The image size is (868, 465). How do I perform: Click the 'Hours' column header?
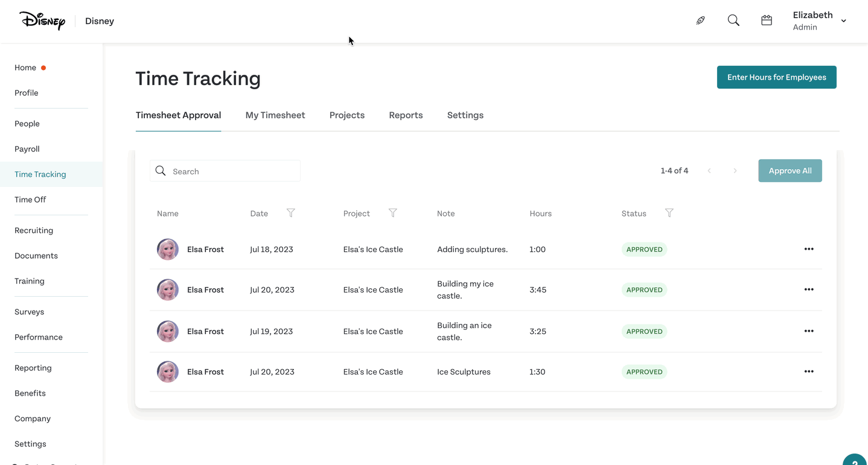point(541,214)
